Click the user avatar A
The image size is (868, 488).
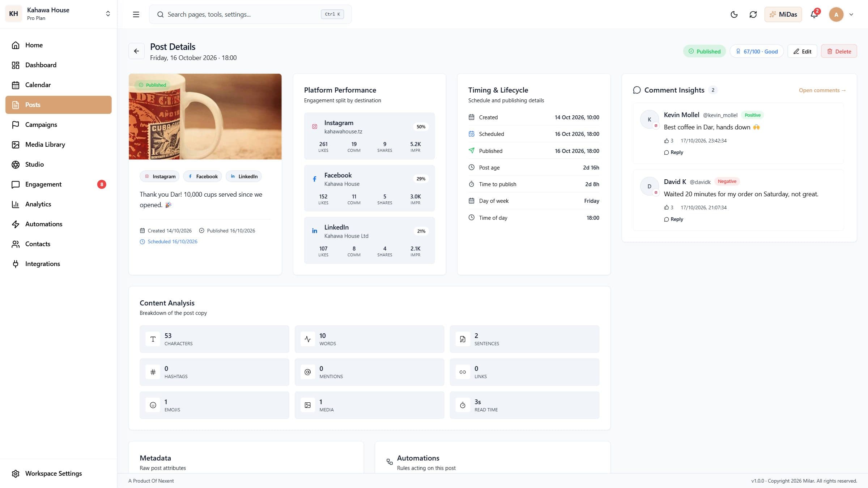tap(836, 14)
